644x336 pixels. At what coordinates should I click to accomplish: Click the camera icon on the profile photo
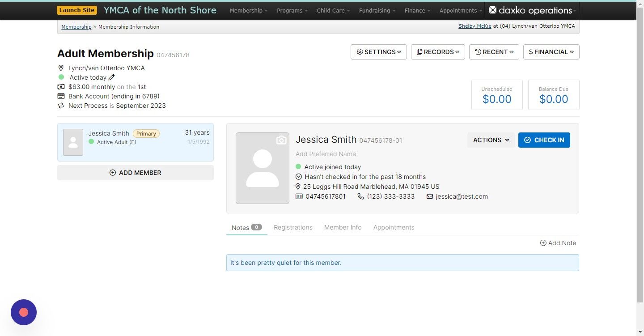[x=281, y=140]
